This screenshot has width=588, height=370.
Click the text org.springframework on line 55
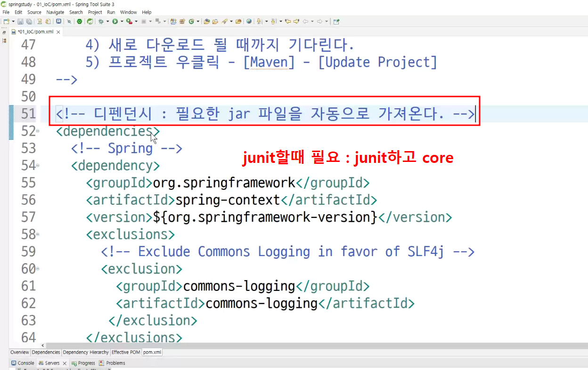[x=224, y=183]
